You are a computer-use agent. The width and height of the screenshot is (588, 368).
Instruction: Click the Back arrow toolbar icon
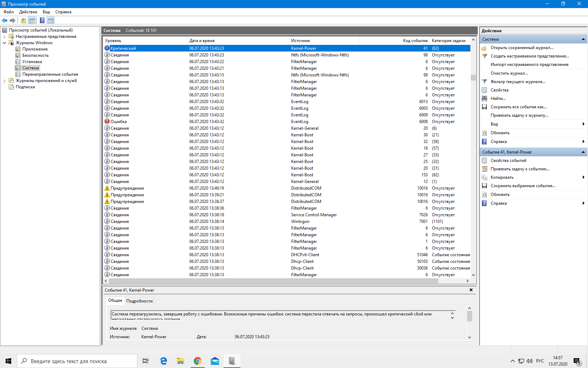point(5,20)
